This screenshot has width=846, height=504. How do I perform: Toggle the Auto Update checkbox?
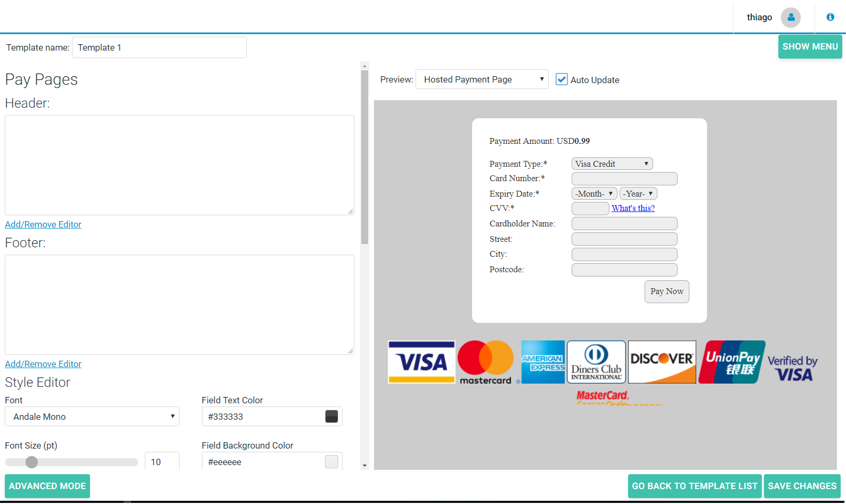point(562,79)
